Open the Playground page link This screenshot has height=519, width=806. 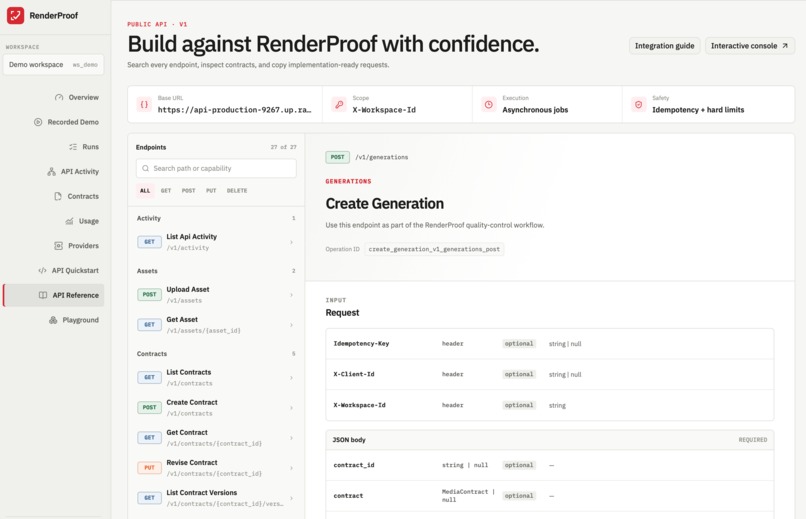coord(53,320)
